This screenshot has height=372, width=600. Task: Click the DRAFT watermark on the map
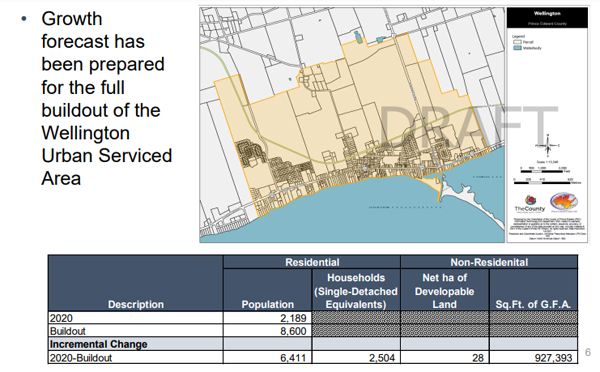click(468, 127)
